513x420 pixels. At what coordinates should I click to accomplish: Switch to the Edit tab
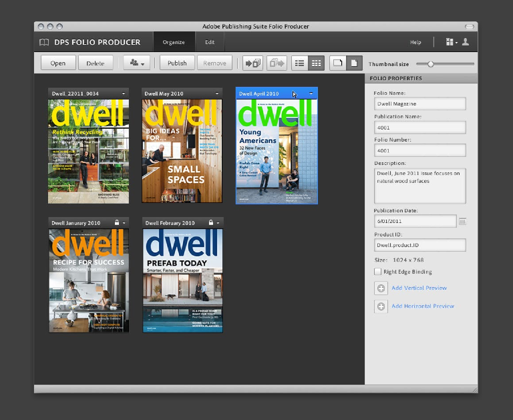click(x=210, y=42)
